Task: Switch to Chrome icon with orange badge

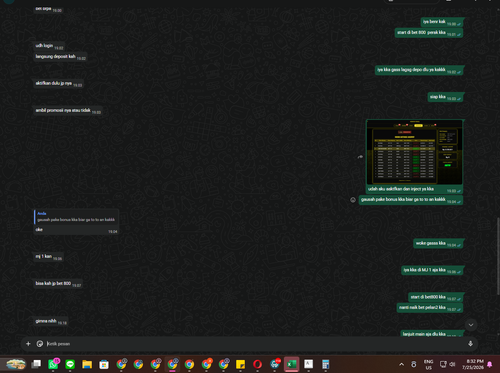Action: pos(207,364)
